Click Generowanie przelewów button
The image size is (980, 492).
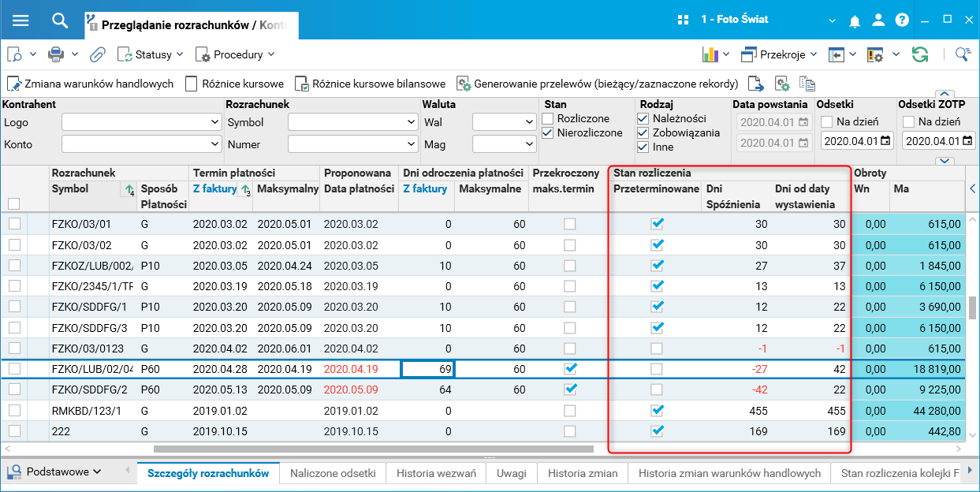tap(598, 84)
